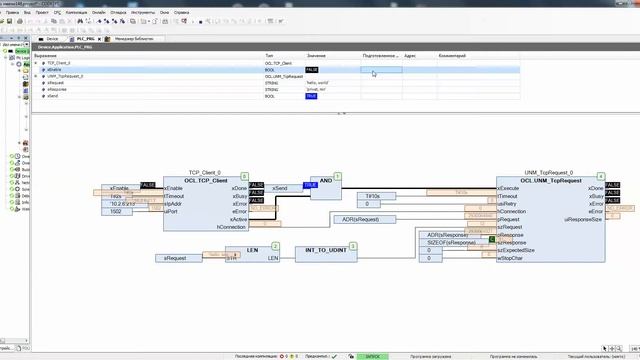Viewport: 640px width, 360px height.
Task: Open the project view dropdown in device panel
Action: (x=27, y=44)
